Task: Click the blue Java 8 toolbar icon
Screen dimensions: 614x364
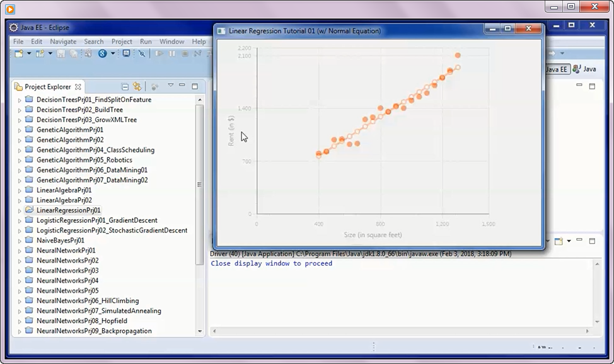Action: click(x=101, y=54)
